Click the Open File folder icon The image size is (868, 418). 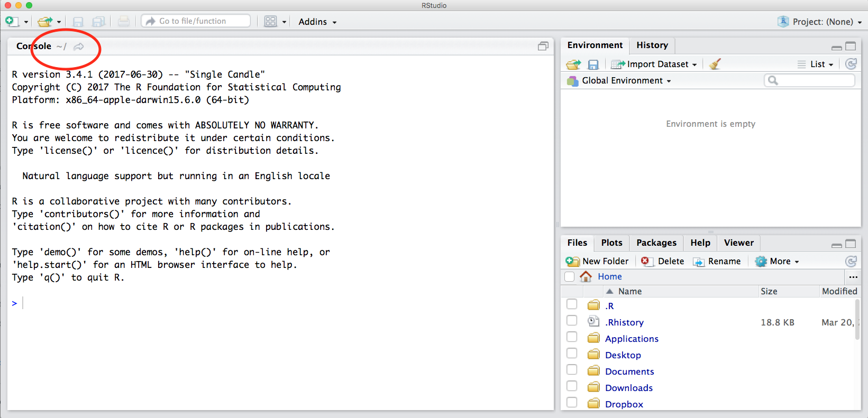45,21
